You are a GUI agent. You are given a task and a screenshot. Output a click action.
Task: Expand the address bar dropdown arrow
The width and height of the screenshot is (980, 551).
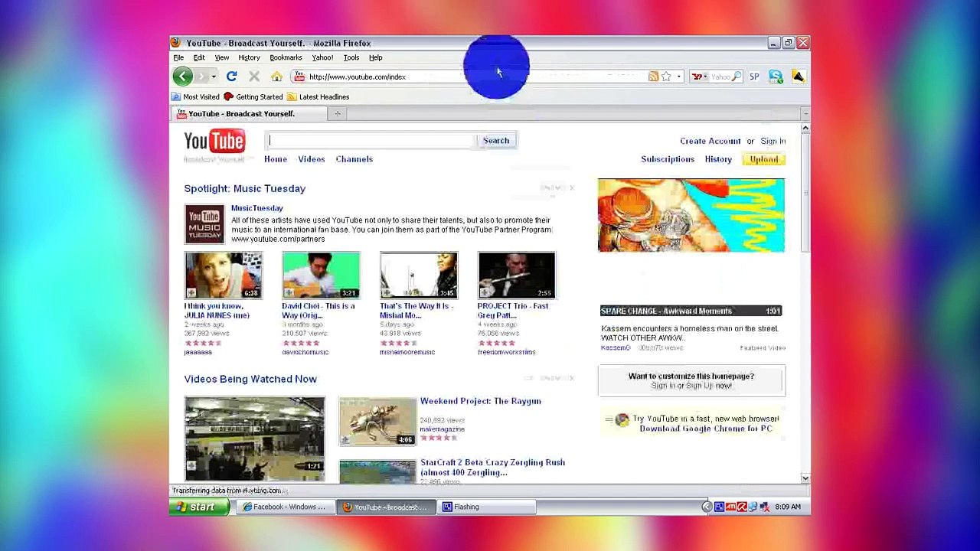[x=678, y=77]
